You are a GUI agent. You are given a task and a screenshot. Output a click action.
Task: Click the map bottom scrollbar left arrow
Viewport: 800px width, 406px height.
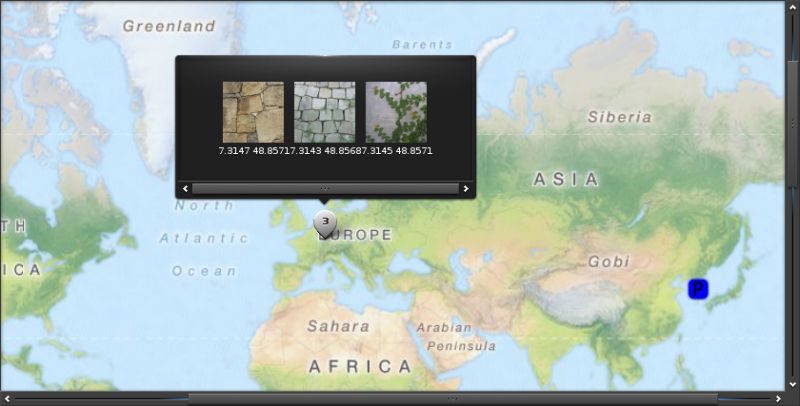click(x=7, y=399)
